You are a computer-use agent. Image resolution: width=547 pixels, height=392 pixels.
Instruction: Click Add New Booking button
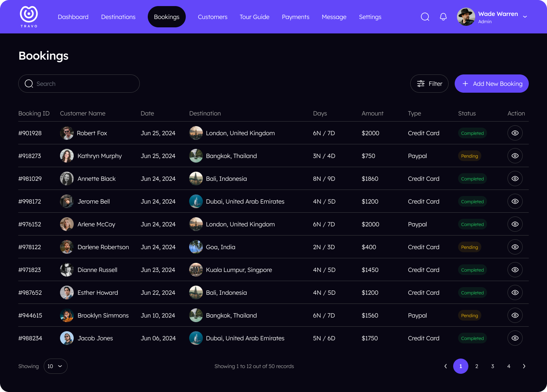[x=492, y=84]
